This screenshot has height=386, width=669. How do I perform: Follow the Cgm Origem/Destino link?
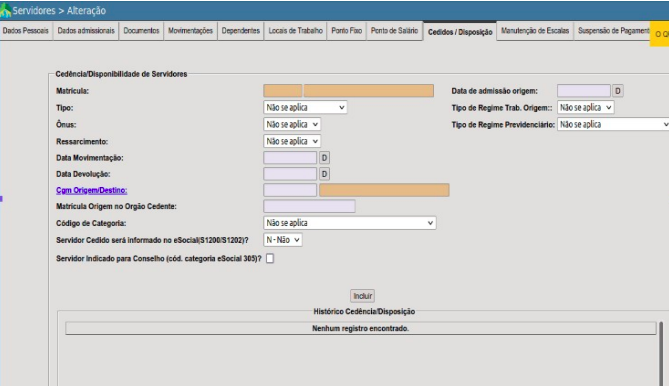[x=92, y=190]
